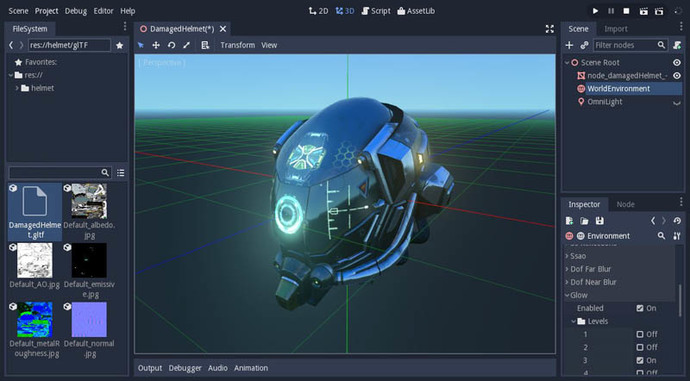Add current folder to Favorites star
This screenshot has height=381, width=690.
119,45
